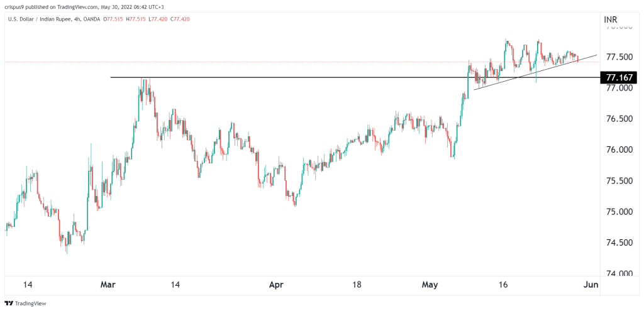Image resolution: width=644 pixels, height=311 pixels.
Task: Click the TradingView wordmark text
Action: click(x=30, y=303)
